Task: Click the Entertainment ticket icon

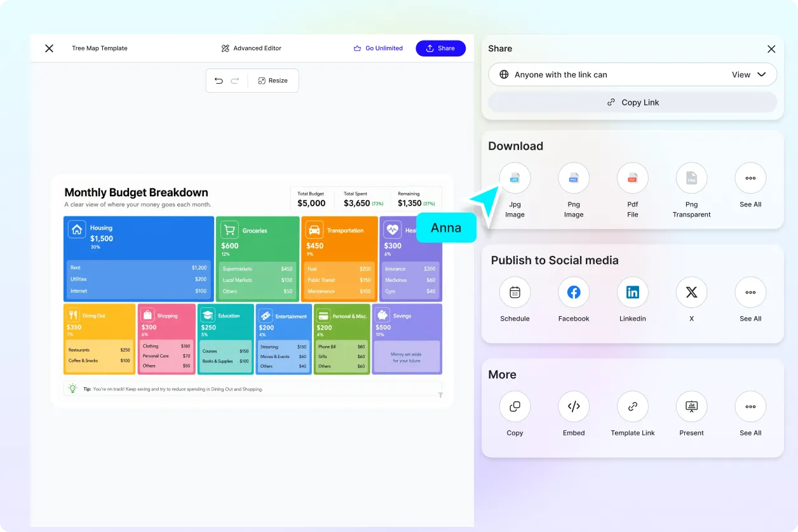Action: [x=266, y=315]
